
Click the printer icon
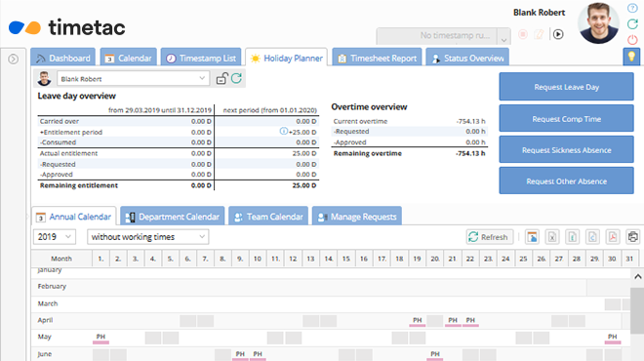coord(633,237)
